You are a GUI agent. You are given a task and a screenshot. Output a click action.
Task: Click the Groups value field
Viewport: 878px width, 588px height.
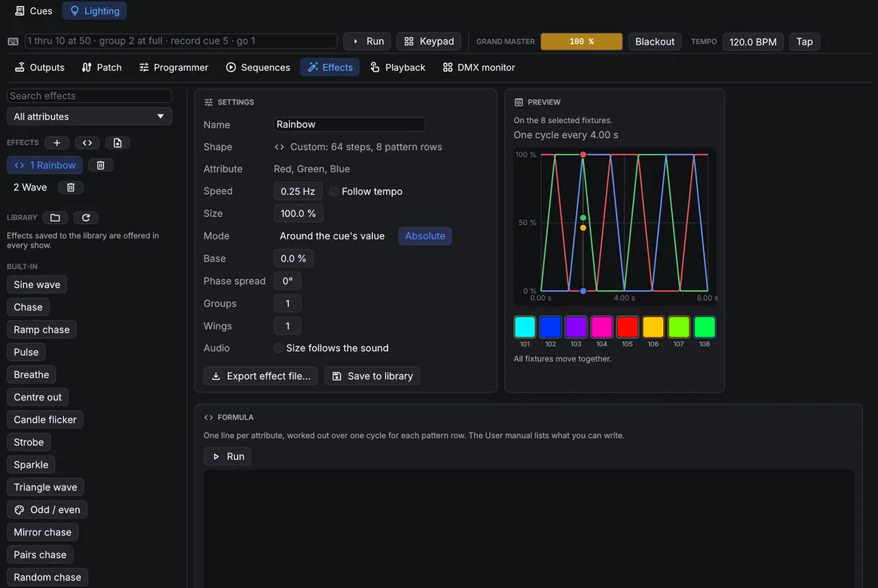pyautogui.click(x=287, y=303)
